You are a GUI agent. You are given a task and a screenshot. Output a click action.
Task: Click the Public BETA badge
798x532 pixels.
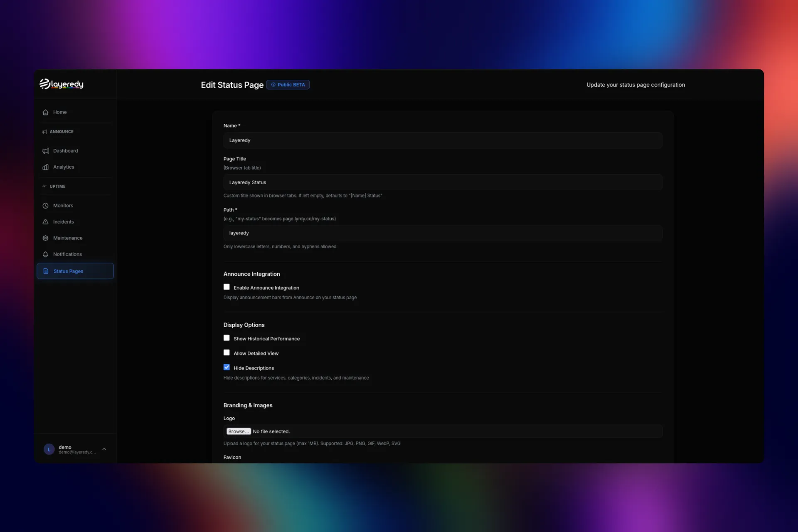(x=288, y=84)
